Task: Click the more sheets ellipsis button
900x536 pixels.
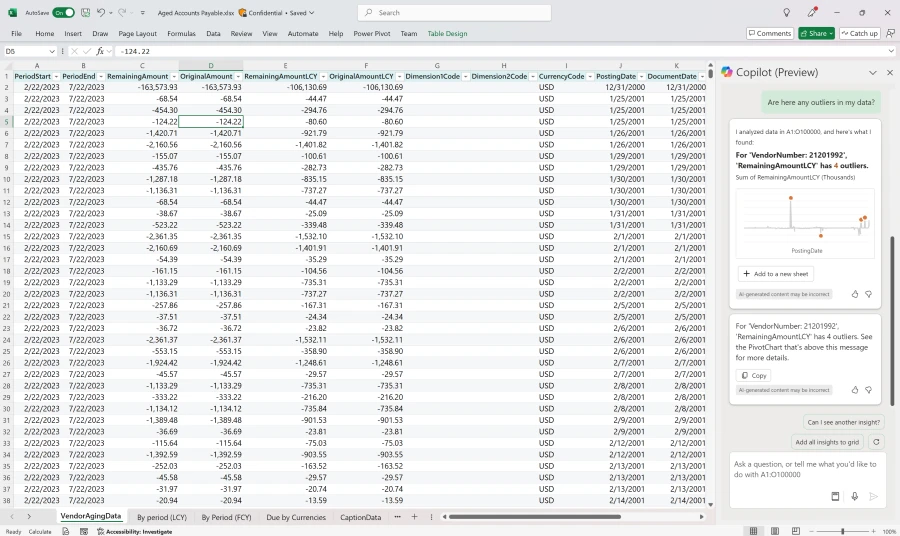Action: (x=397, y=517)
